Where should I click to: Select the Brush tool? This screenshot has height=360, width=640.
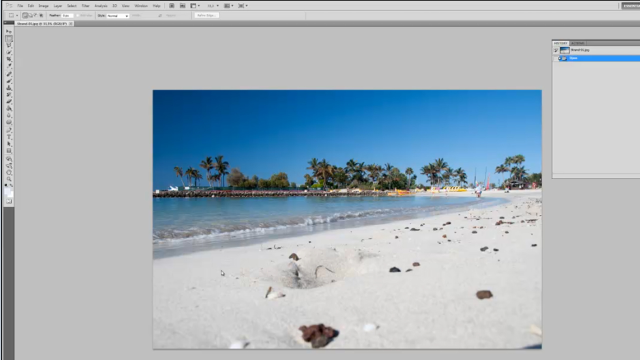click(9, 81)
